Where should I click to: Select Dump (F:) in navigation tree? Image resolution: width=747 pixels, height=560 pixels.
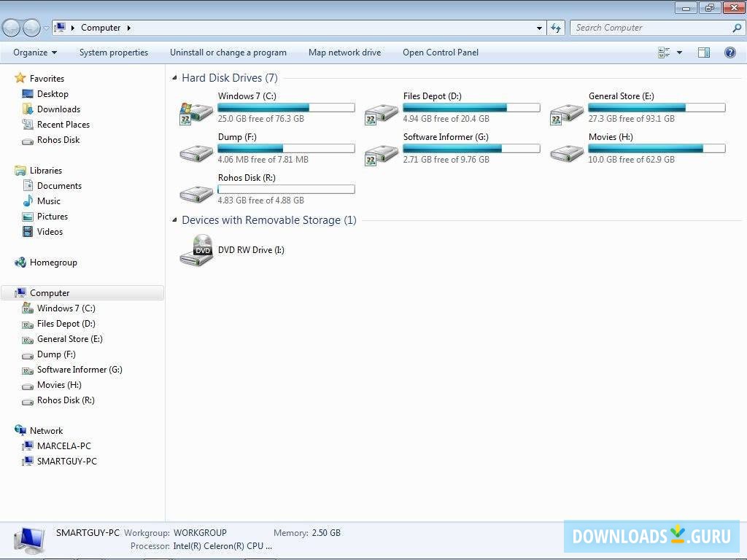point(55,354)
